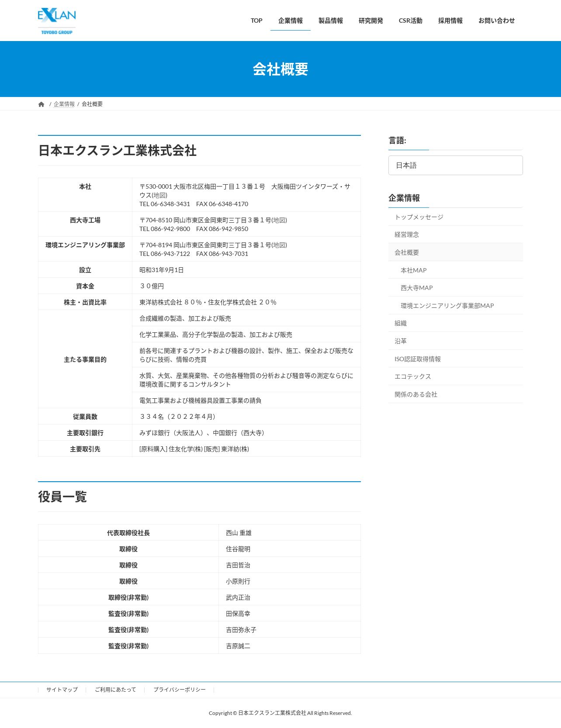
Task: Open the 企業情報 navigation menu
Action: pyautogui.click(x=291, y=21)
